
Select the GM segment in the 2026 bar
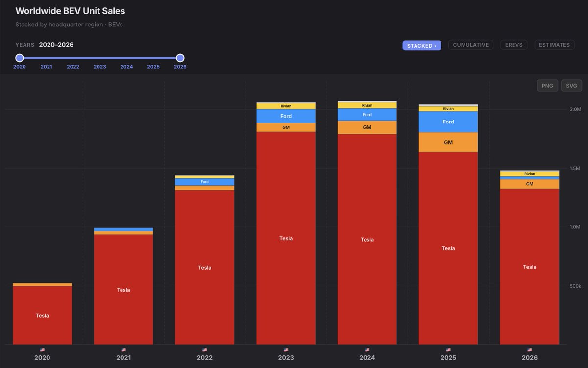coord(530,184)
